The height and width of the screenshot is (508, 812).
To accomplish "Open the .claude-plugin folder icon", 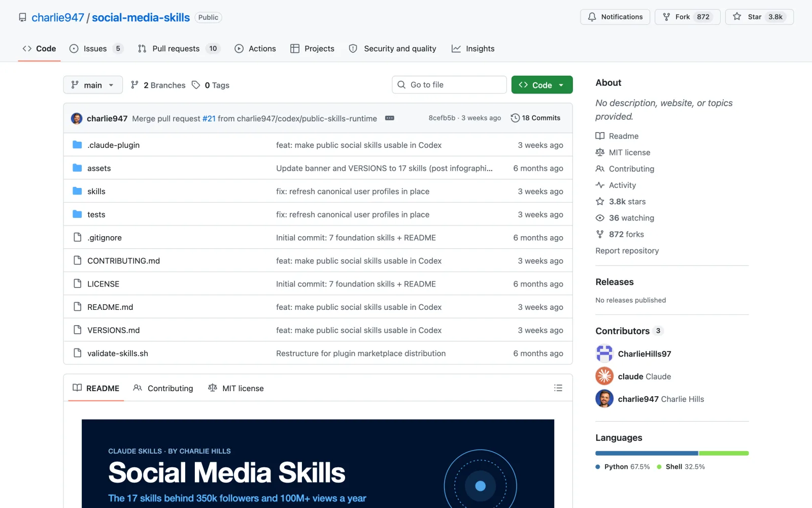I will pos(77,145).
